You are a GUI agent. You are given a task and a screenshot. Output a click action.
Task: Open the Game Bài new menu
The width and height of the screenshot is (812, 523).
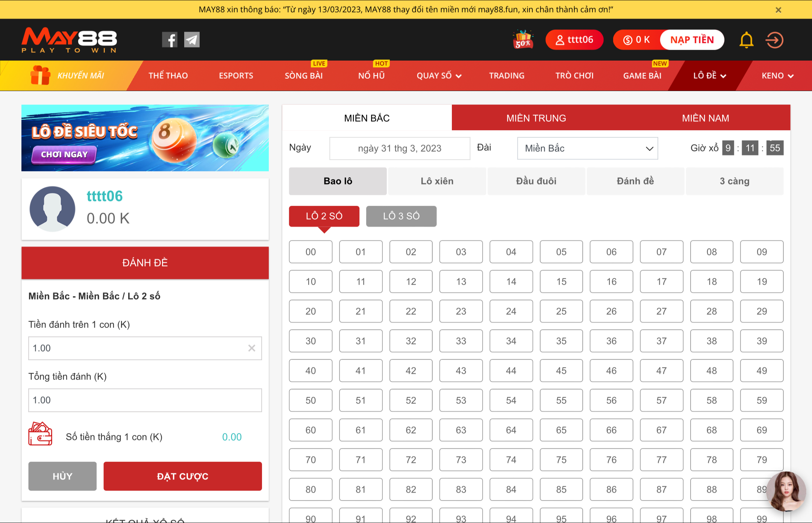tap(642, 76)
